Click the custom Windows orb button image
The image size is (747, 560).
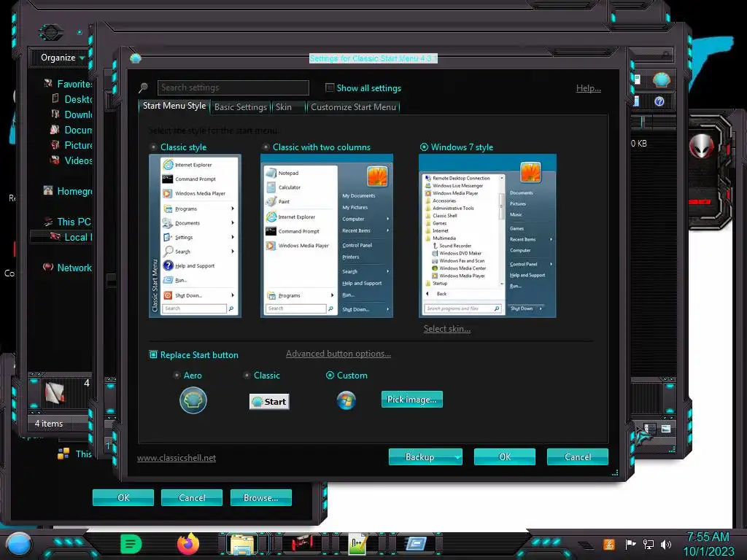(x=347, y=400)
